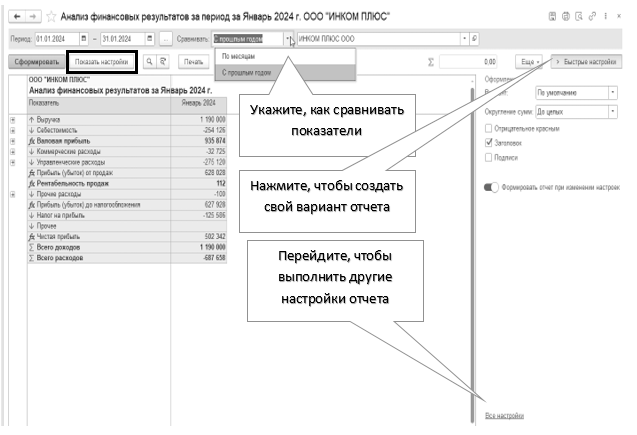Get link to report with chain icon
637x435 pixels.
click(x=592, y=16)
